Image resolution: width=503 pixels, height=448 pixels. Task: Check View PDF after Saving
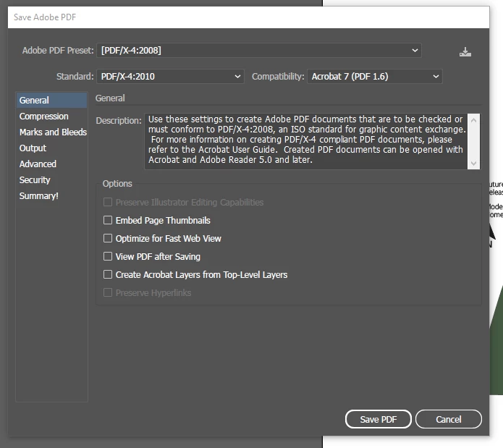[x=108, y=256]
